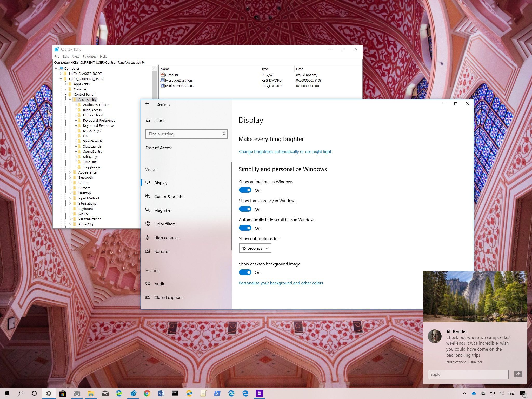Open the Edit menu in Registry Editor
Image resolution: width=532 pixels, height=399 pixels.
point(65,56)
